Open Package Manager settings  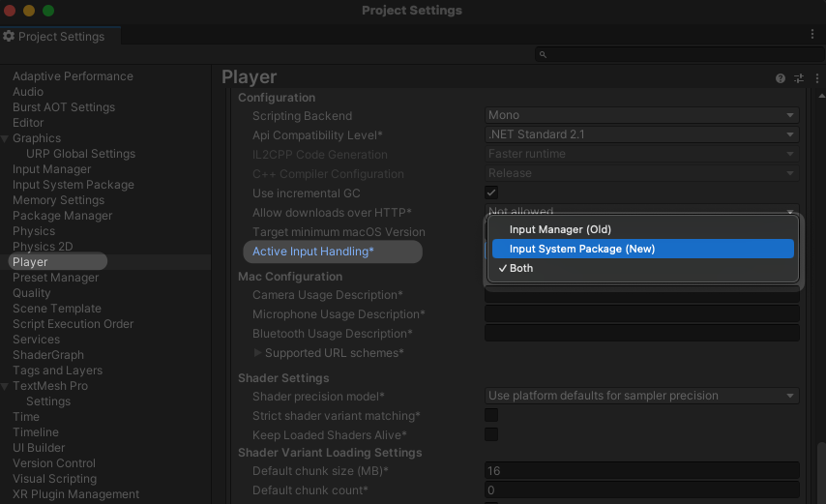tap(62, 216)
